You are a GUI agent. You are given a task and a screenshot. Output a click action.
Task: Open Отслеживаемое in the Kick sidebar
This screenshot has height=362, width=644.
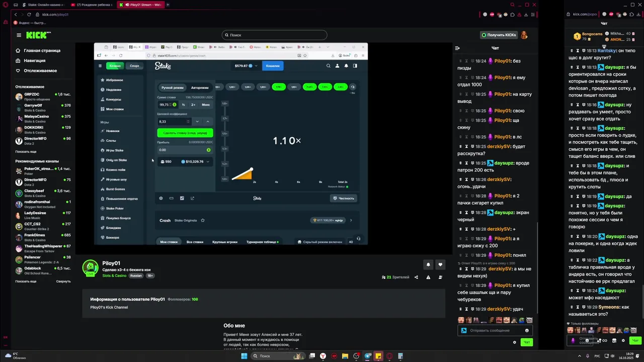click(36, 70)
